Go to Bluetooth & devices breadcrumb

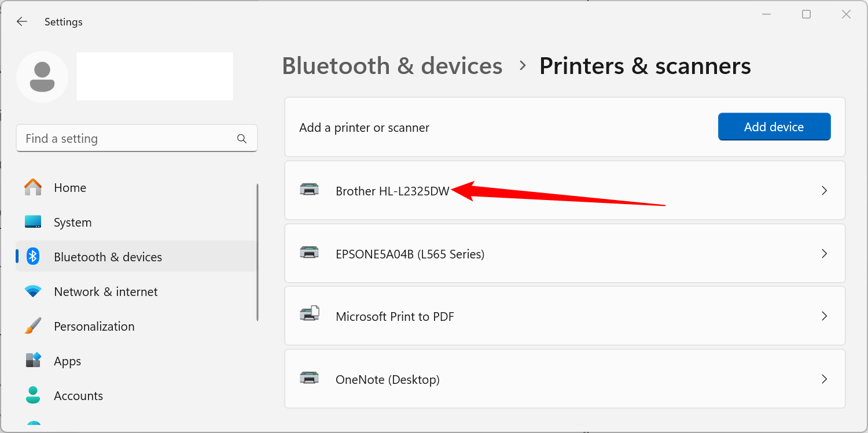392,66
